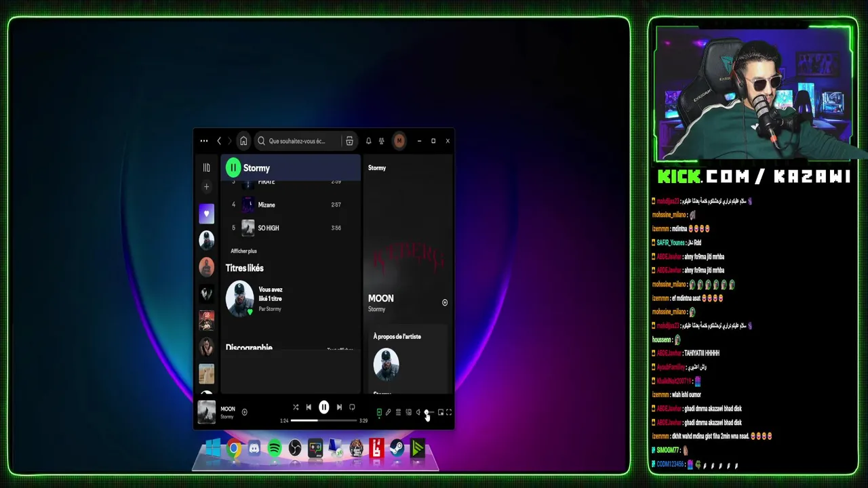Viewport: 868px width, 488px height.
Task: Click 'Par Stormy' under liked titles
Action: (270, 309)
